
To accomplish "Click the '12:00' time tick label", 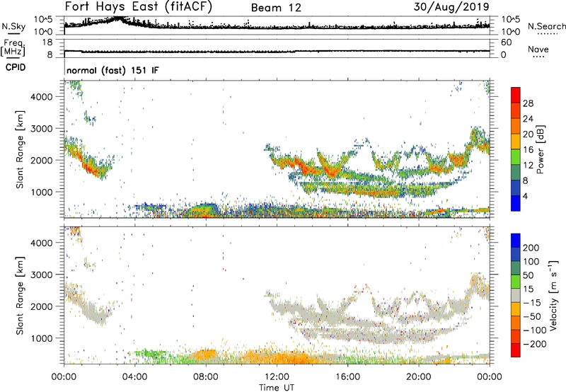I will (277, 377).
